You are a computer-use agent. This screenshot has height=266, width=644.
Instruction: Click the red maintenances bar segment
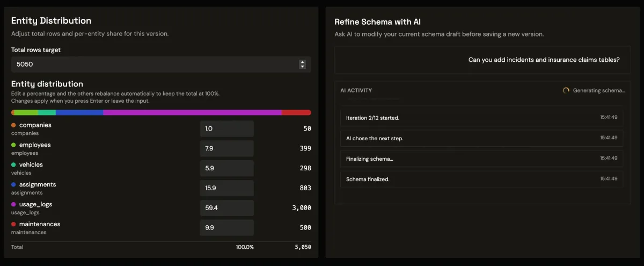pyautogui.click(x=296, y=113)
